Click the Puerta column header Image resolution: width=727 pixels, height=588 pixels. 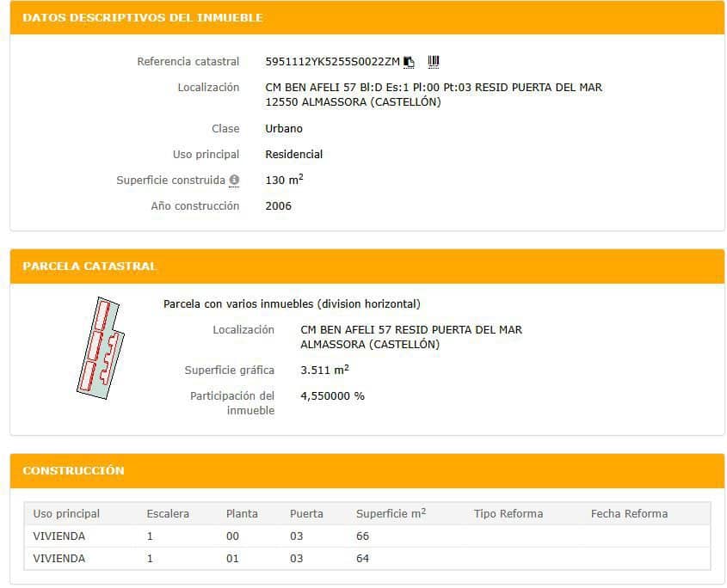coord(306,514)
